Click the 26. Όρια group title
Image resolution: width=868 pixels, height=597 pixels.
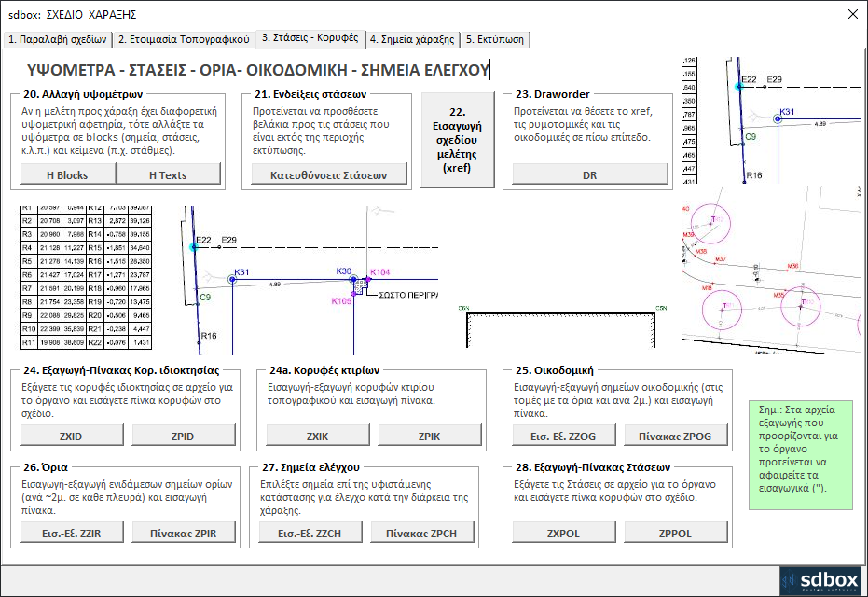(x=46, y=467)
